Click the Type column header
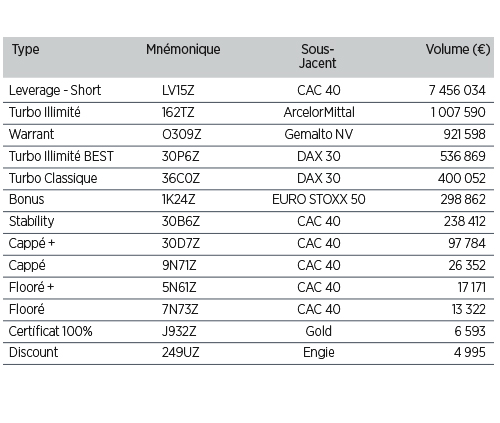The image size is (500, 423). (x=26, y=50)
